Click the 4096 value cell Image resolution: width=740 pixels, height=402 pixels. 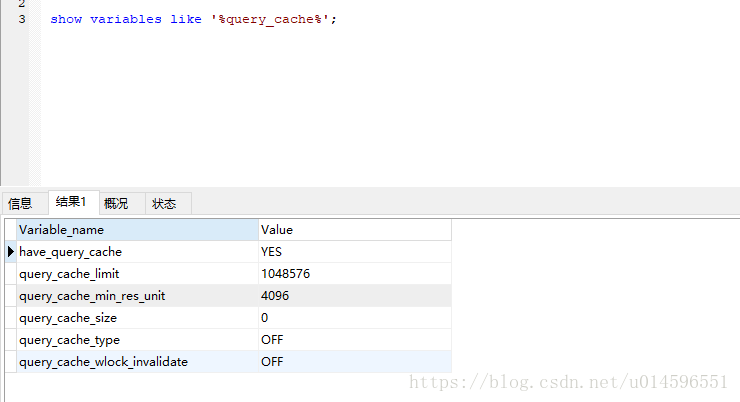coord(355,296)
